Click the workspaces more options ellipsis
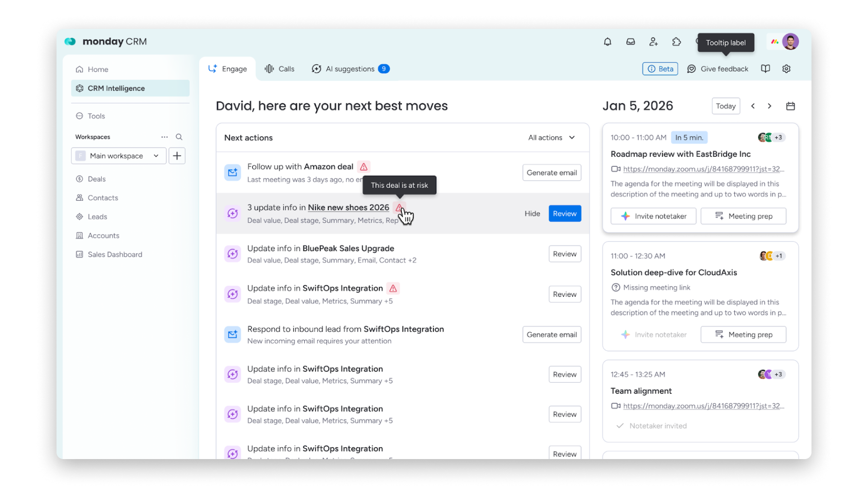This screenshot has width=868, height=488. point(165,137)
